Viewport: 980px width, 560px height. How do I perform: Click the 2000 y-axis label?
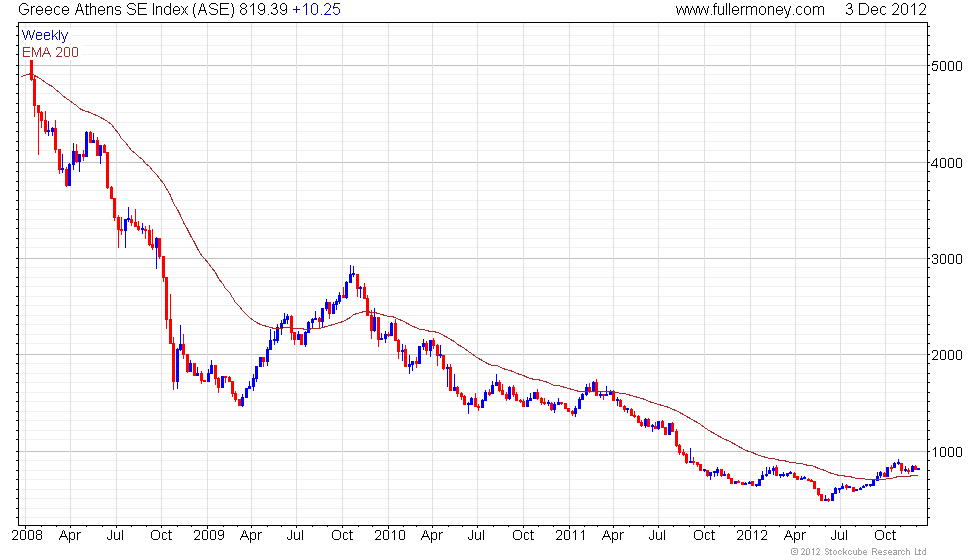pyautogui.click(x=947, y=355)
